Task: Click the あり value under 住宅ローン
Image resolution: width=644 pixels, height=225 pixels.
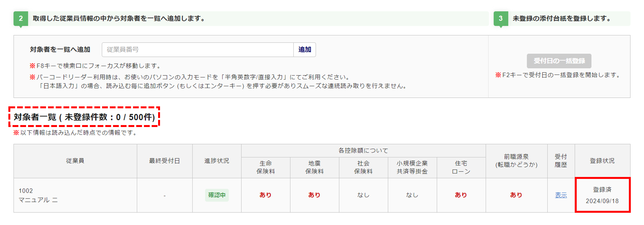Action: point(461,195)
